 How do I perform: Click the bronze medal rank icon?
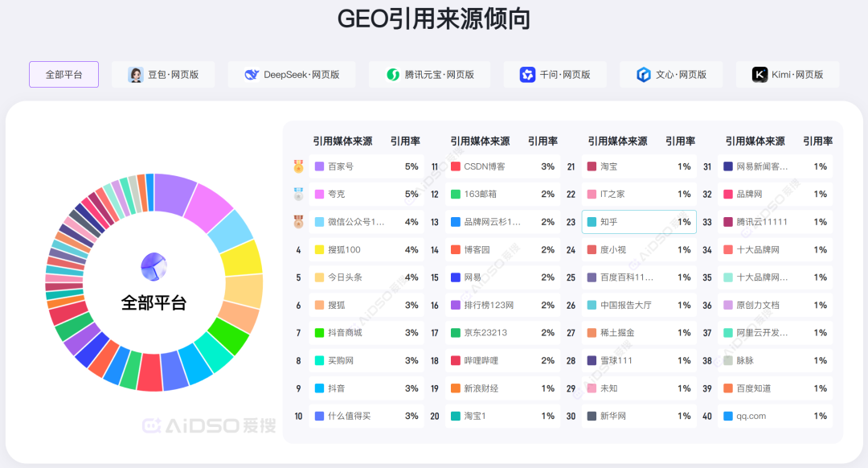point(298,222)
